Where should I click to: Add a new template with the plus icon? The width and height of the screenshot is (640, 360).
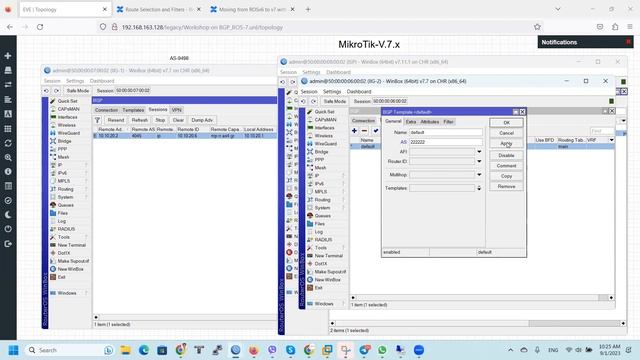[354, 131]
